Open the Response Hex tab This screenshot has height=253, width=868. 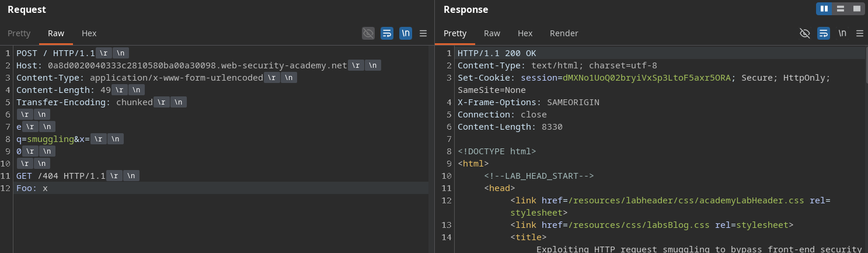coord(525,33)
